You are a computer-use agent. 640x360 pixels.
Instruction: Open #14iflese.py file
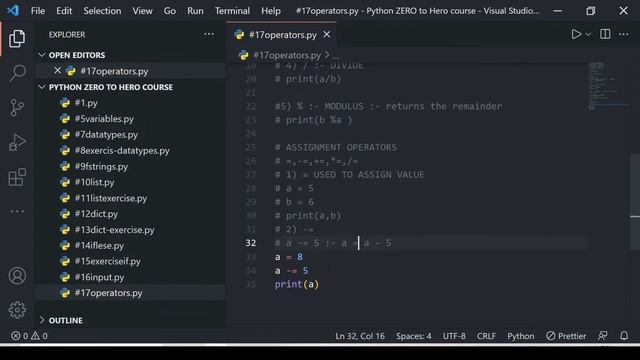click(x=99, y=246)
